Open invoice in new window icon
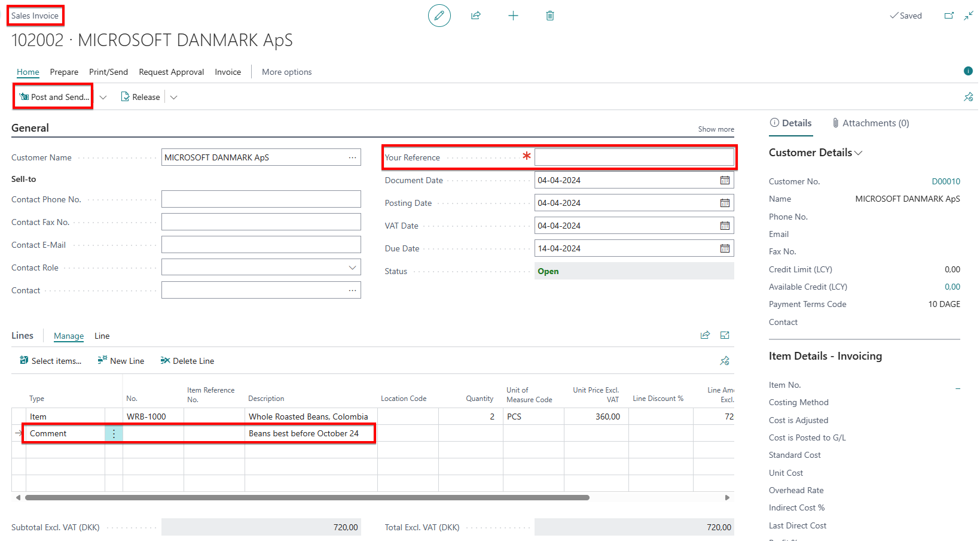The width and height of the screenshot is (980, 541). point(949,16)
